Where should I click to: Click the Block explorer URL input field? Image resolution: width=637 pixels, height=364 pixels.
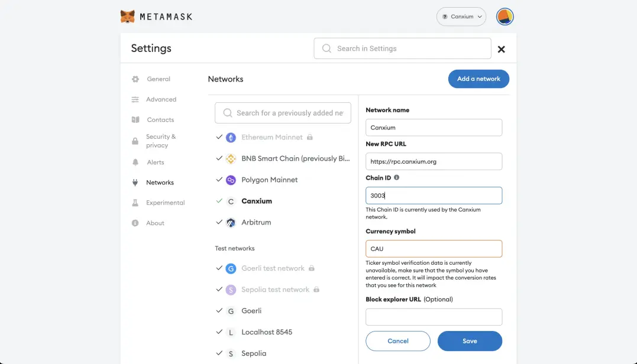click(x=434, y=317)
